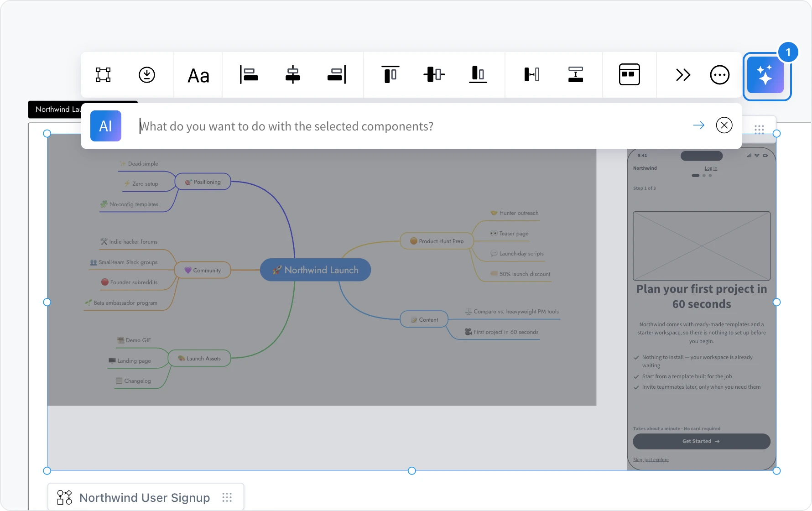Align components to vertical middle
This screenshot has height=511, width=812.
coord(434,74)
